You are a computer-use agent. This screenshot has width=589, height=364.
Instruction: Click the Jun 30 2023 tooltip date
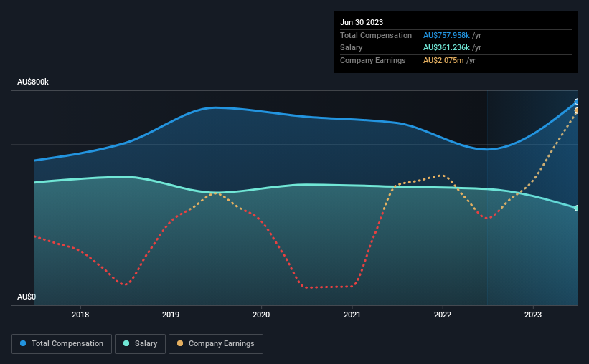tap(362, 22)
